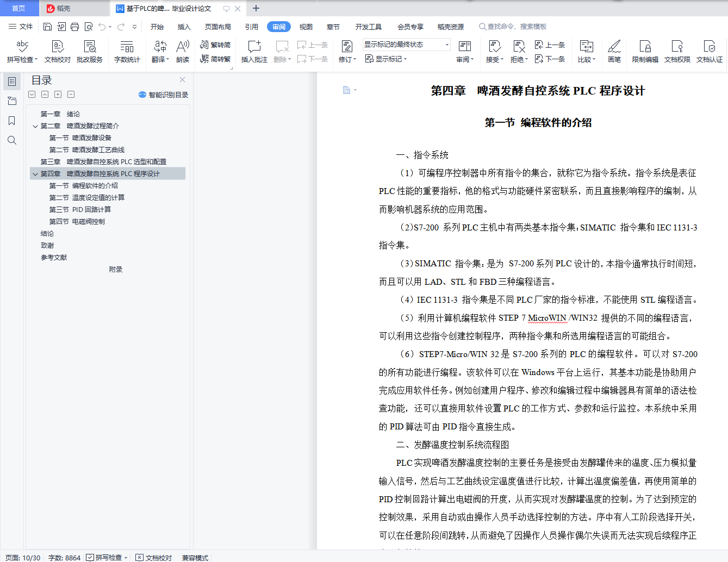This screenshot has width=728, height=562.
Task: Open the quick access toolbar customize arrow
Action: pyautogui.click(x=134, y=27)
